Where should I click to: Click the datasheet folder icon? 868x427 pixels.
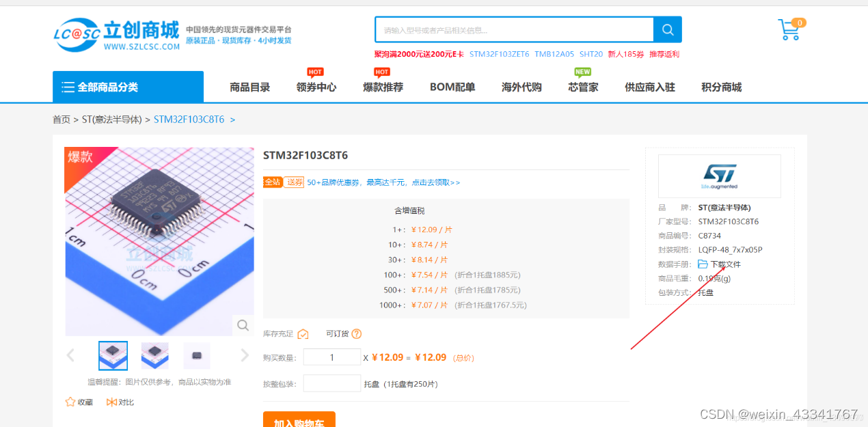click(703, 264)
